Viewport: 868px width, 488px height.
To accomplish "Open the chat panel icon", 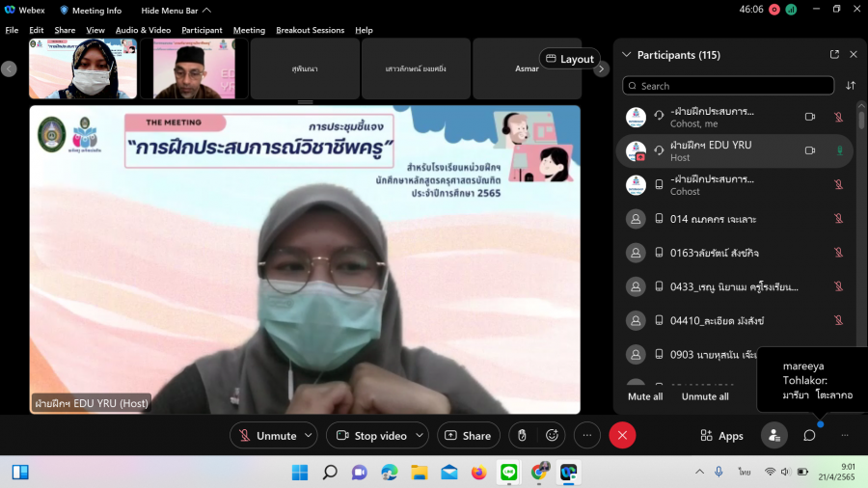I will 809,436.
